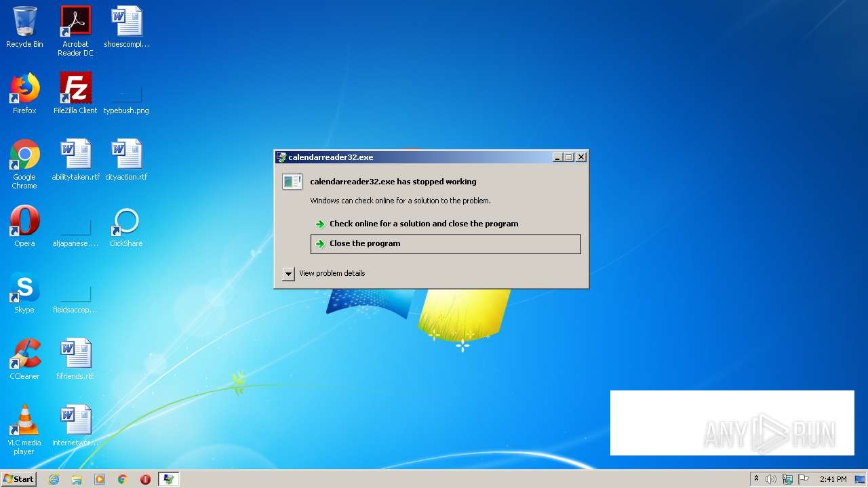Launch Acrobat Reader DC shortcut

click(x=75, y=31)
